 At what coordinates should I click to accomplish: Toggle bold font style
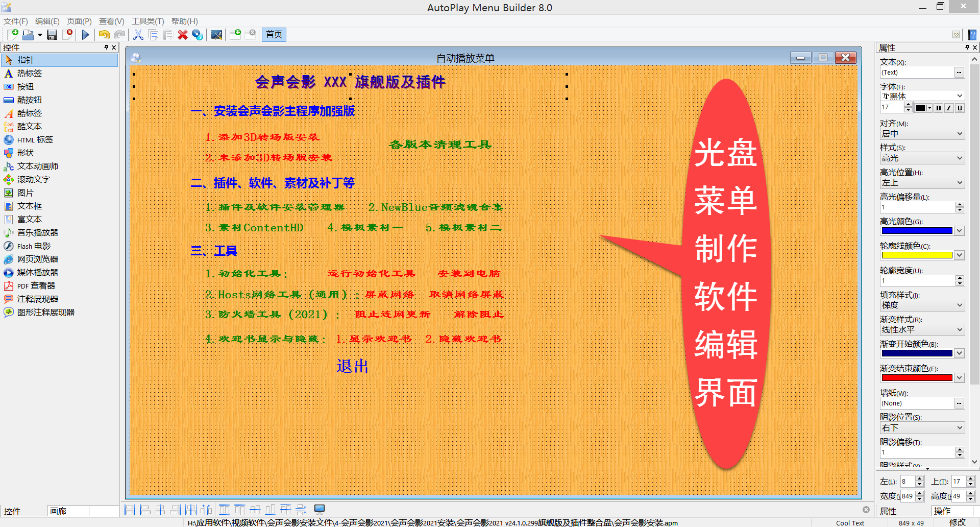click(938, 108)
